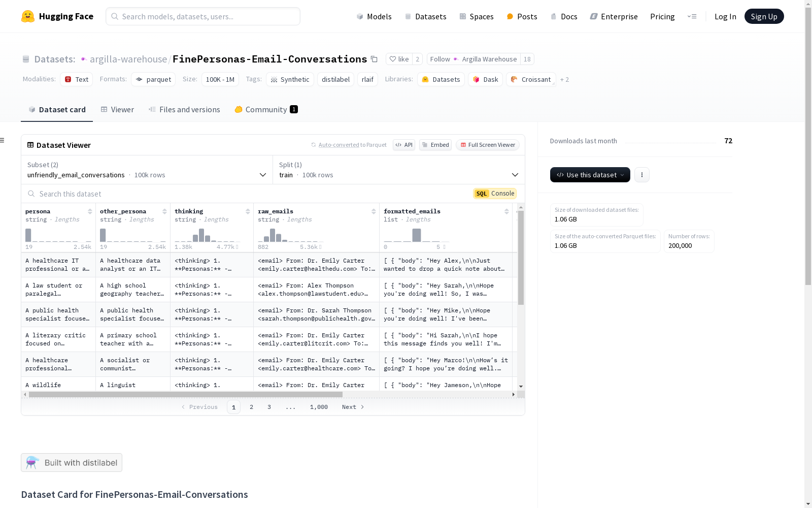This screenshot has width=812, height=508.
Task: Go to page 3 of results
Action: click(x=269, y=407)
